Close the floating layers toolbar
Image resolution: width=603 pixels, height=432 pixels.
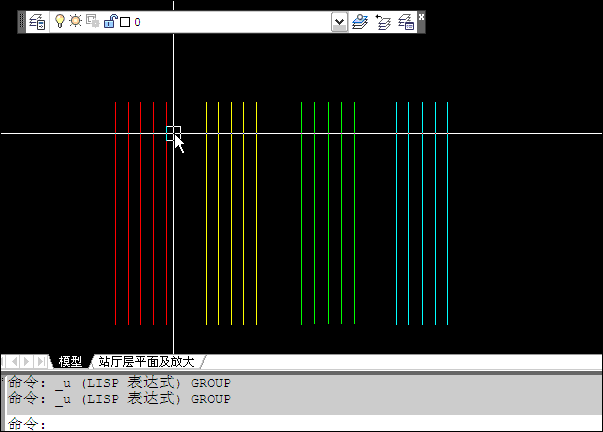tap(421, 17)
